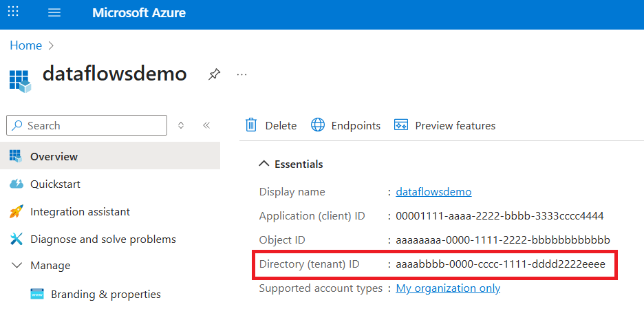
Task: Open the app launcher waffle icon
Action: [x=14, y=12]
